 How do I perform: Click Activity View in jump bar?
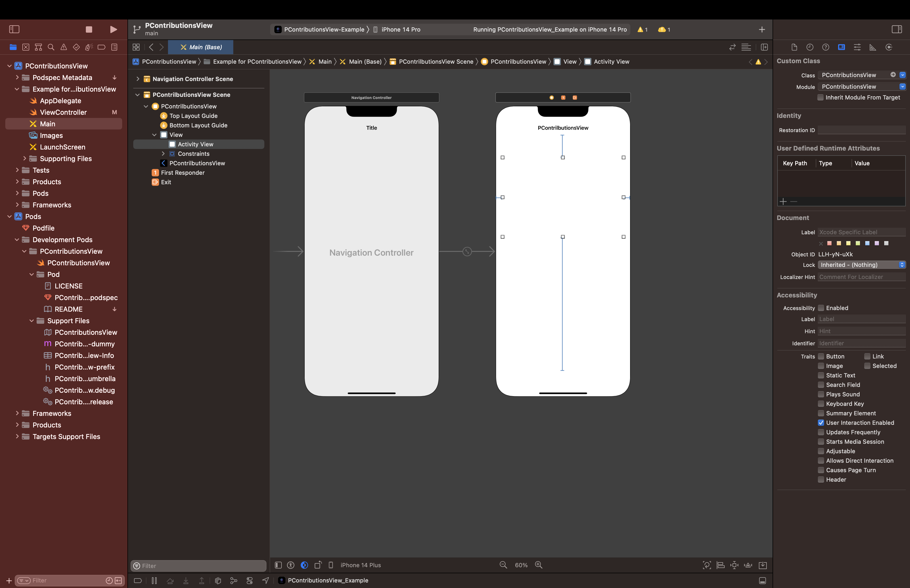(x=607, y=62)
